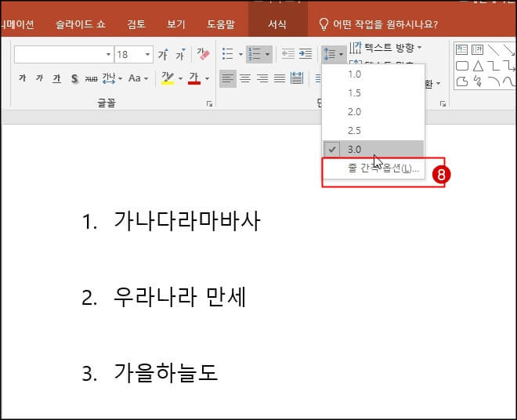Switch to the 보기 tab
517x420 pixels.
176,24
